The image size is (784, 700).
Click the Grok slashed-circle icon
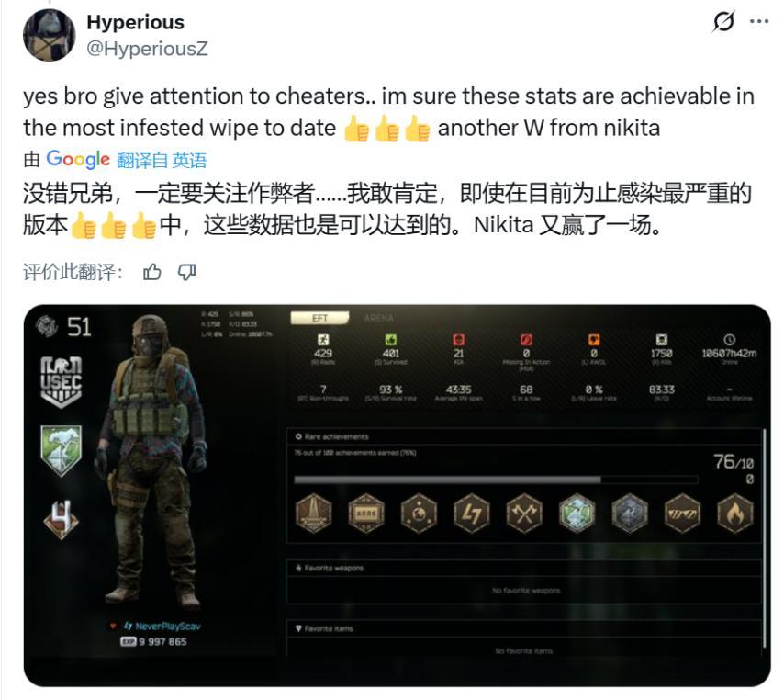(x=723, y=21)
